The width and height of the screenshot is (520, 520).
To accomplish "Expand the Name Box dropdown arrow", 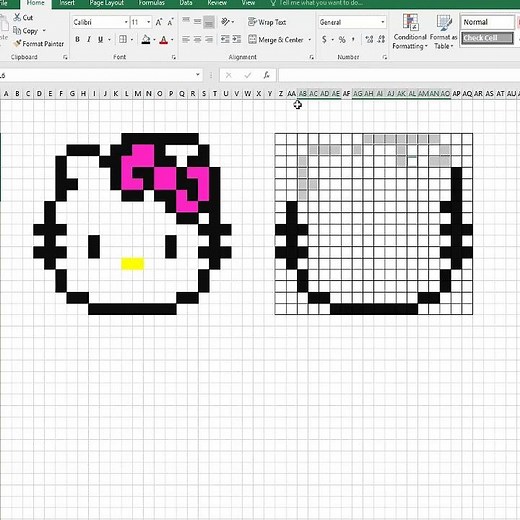I will pyautogui.click(x=198, y=75).
